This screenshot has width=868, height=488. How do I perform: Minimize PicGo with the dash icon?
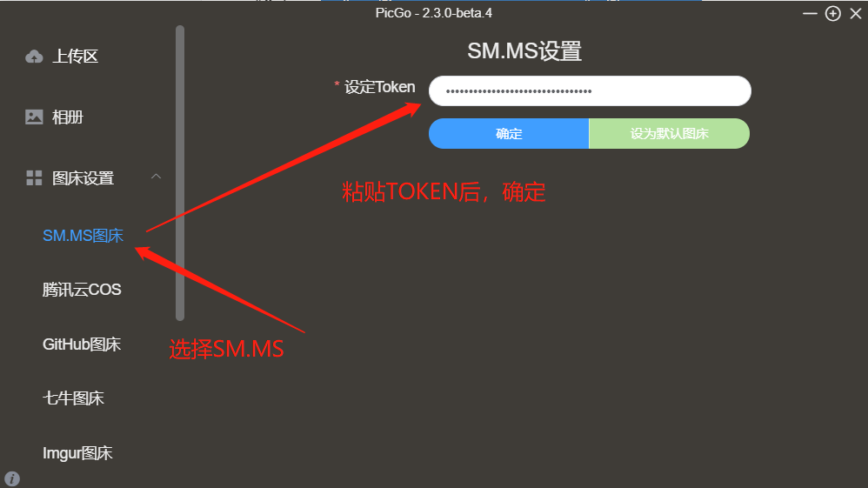810,13
